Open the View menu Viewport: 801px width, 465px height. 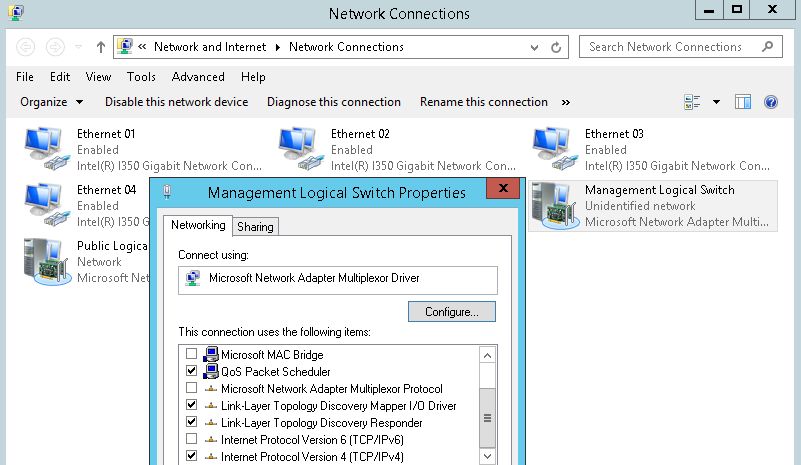pos(98,77)
